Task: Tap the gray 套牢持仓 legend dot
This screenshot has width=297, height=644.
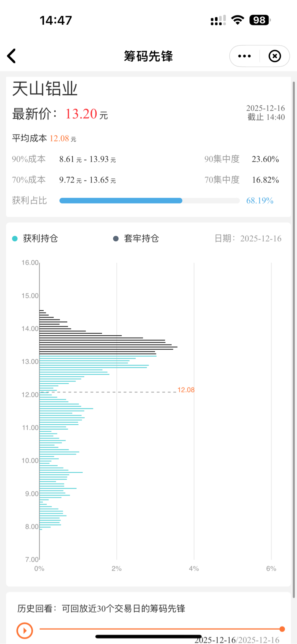Action: [x=116, y=239]
